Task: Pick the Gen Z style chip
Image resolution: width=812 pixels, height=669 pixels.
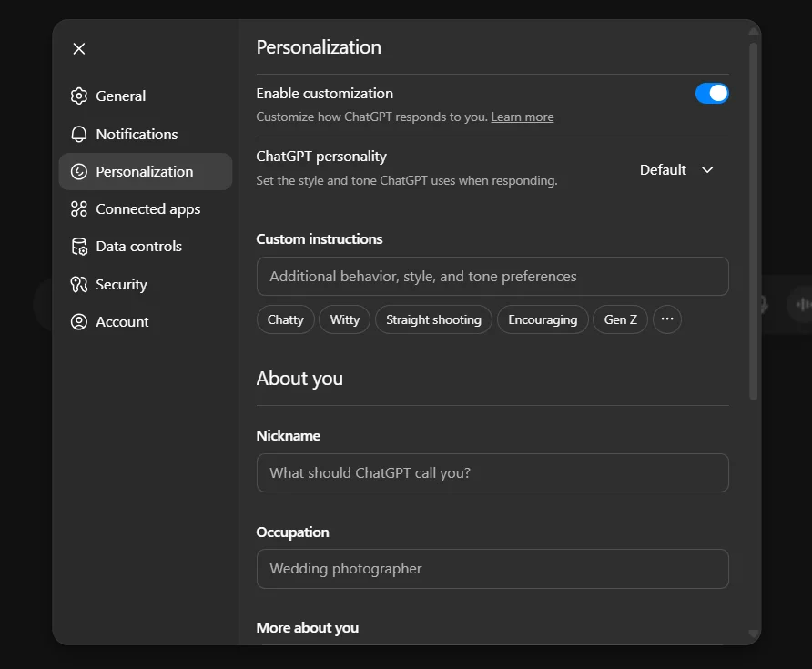Action: 620,319
